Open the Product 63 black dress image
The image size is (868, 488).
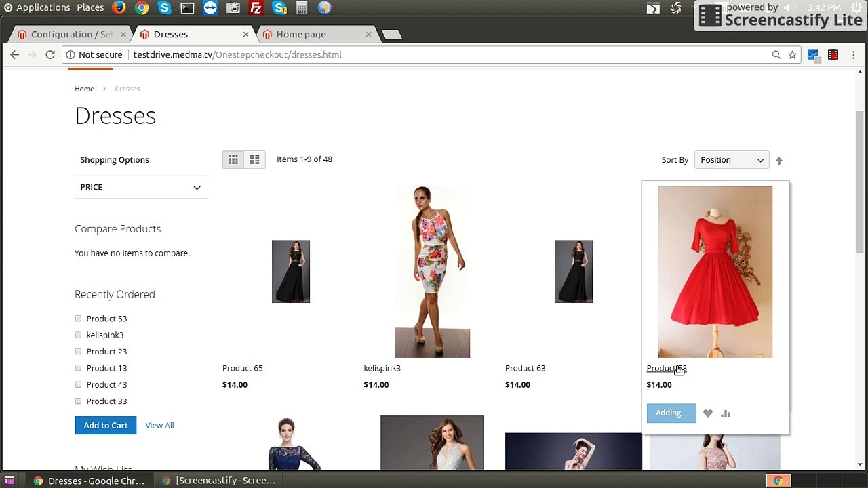coord(574,272)
